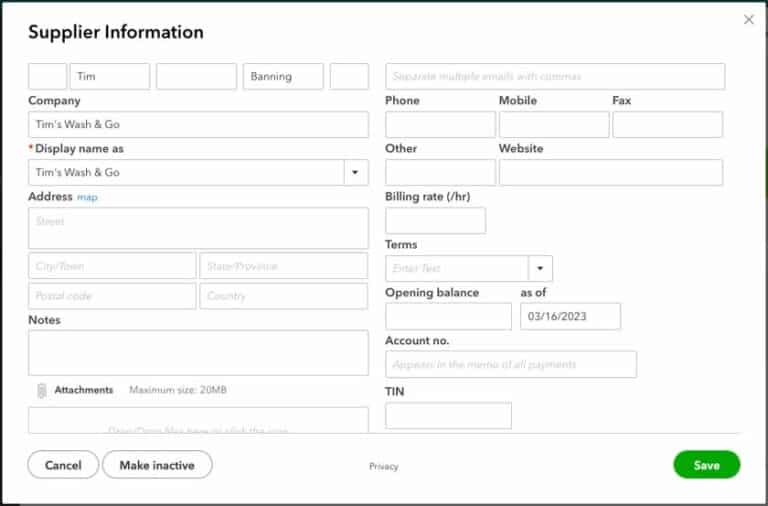
Task: Click Make inactive button
Action: (157, 465)
